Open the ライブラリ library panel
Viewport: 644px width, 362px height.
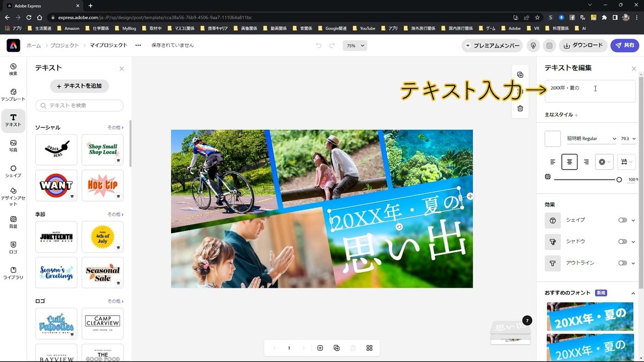coord(13,273)
